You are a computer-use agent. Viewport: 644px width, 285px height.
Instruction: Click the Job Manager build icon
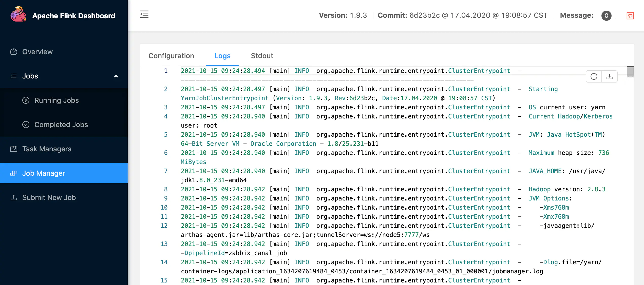tap(14, 173)
